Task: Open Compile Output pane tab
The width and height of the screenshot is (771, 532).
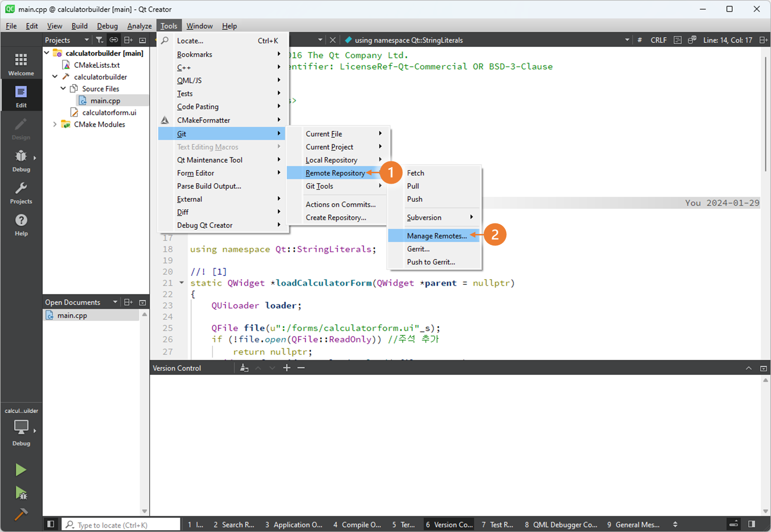Action: click(357, 524)
